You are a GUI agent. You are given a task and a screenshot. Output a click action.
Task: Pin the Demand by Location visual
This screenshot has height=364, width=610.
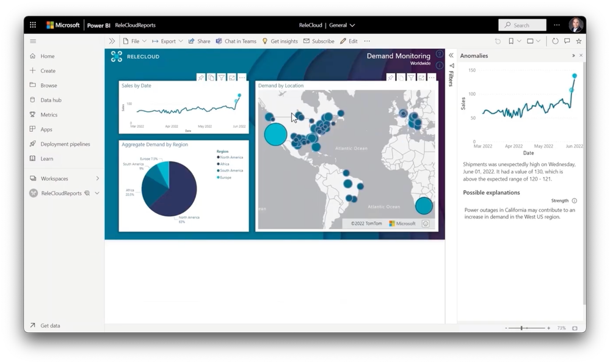click(391, 78)
